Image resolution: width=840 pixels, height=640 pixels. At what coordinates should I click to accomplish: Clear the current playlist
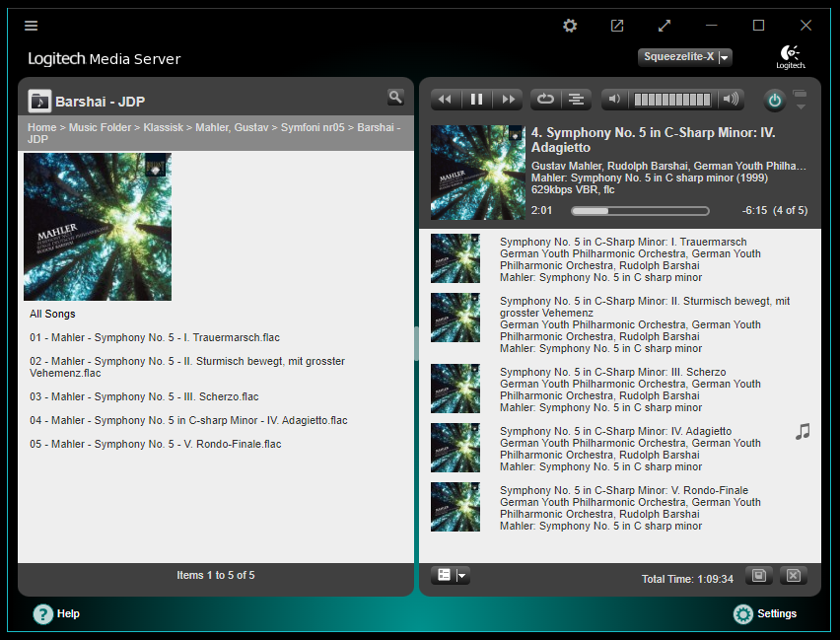pos(794,575)
